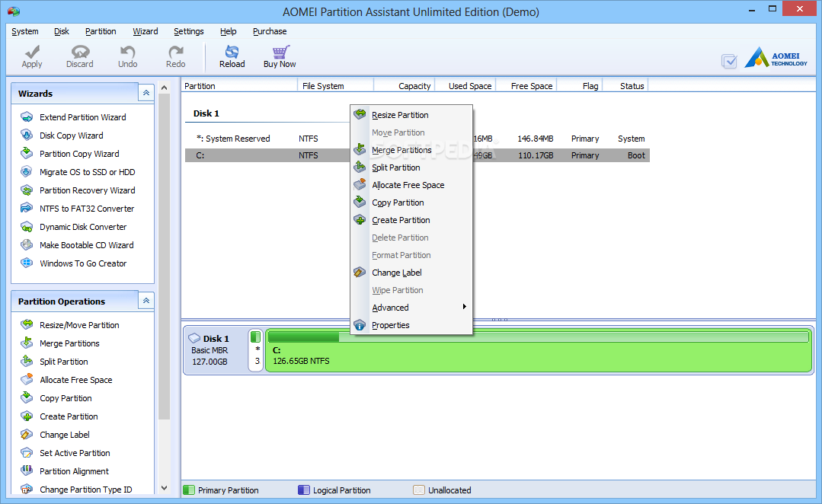Click the Windows To Go Creator icon
The width and height of the screenshot is (822, 504).
pos(27,263)
